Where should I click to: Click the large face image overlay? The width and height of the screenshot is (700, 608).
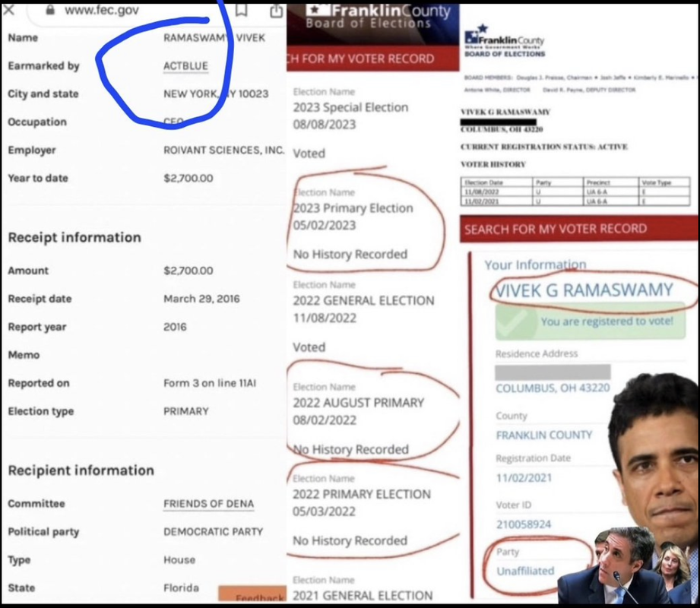click(656, 455)
